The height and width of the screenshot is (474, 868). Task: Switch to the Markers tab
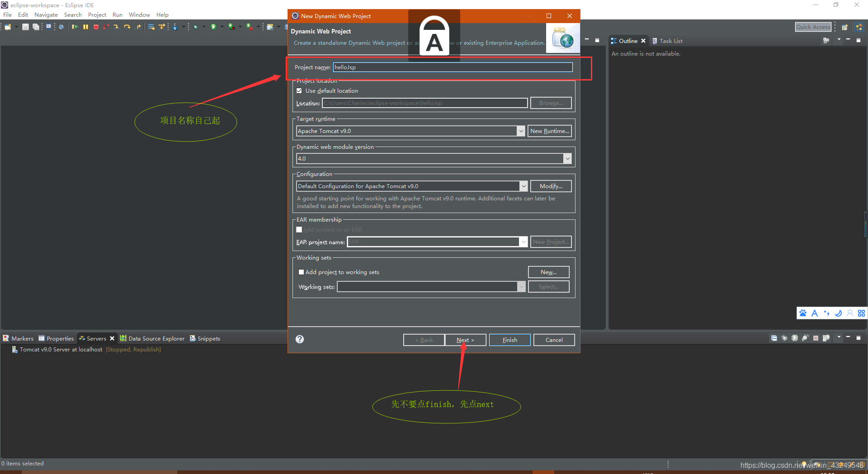point(18,338)
